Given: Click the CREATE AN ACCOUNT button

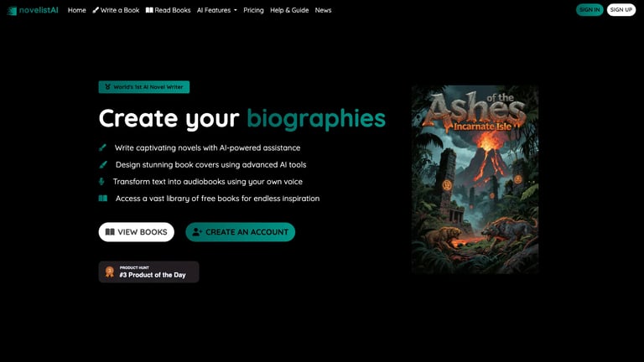Looking at the screenshot, I should [x=241, y=232].
